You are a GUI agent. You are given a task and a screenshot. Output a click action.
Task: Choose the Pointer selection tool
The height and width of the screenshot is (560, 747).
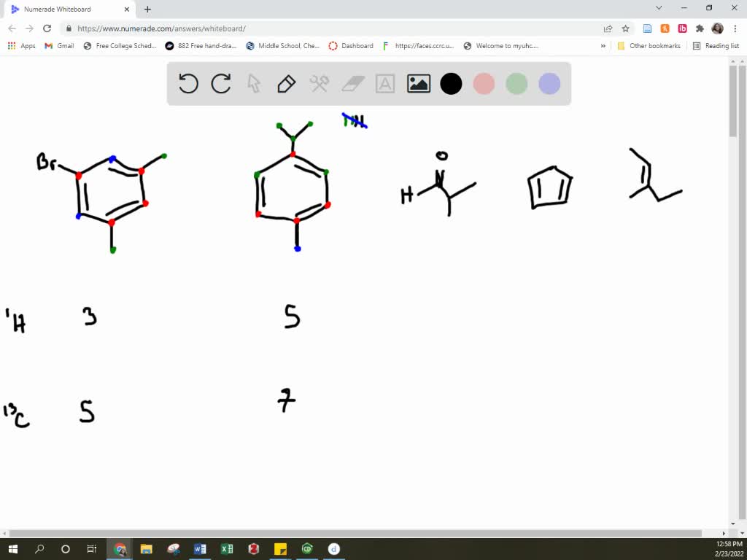click(x=253, y=84)
